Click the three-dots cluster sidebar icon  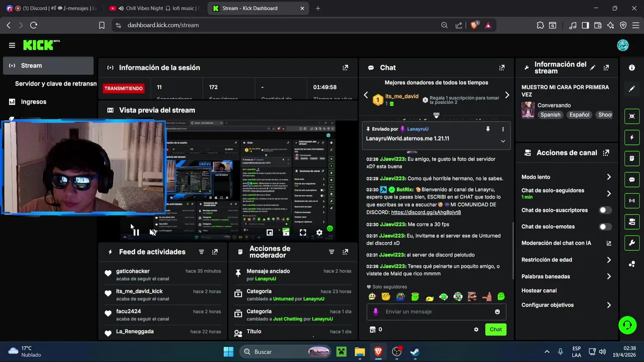pyautogui.click(x=632, y=264)
